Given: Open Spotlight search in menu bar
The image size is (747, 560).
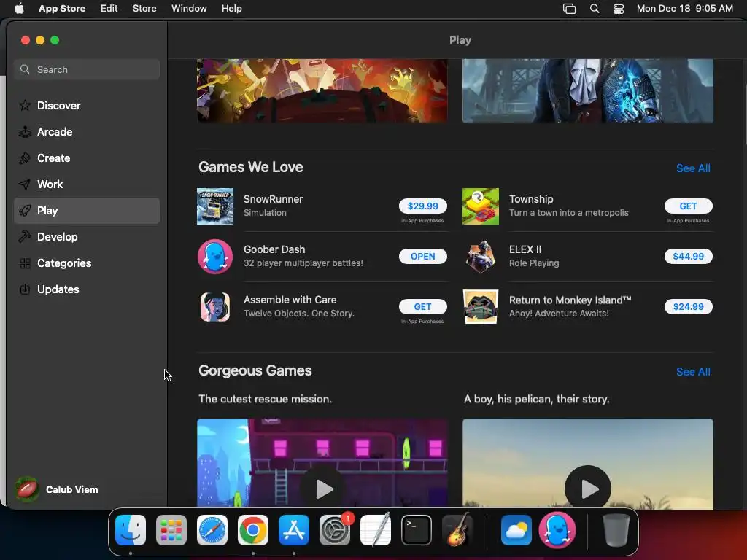Looking at the screenshot, I should 594,9.
